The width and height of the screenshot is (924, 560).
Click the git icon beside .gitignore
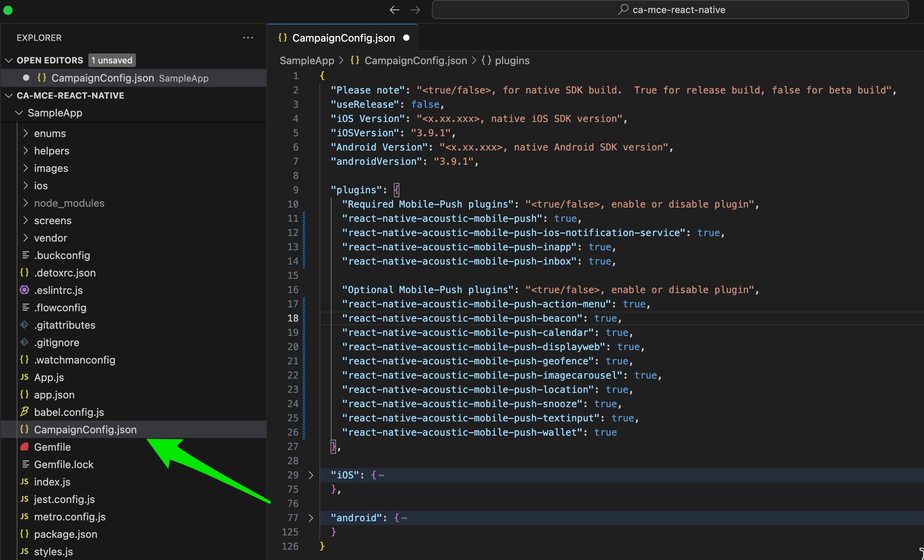tap(25, 342)
